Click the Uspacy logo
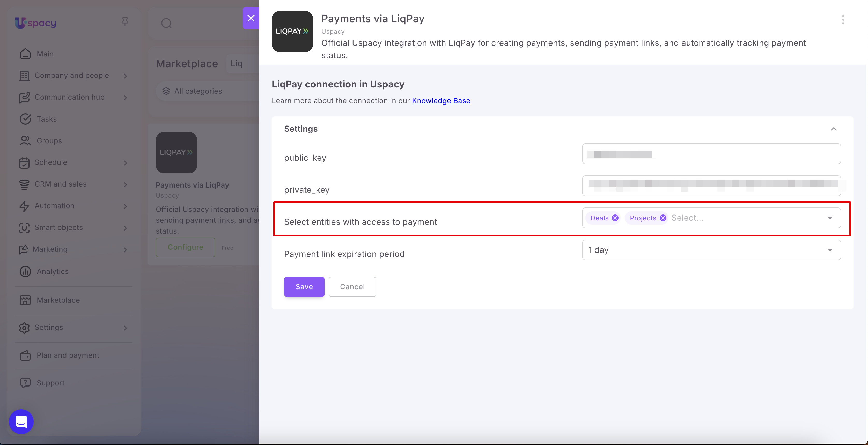 35,23
